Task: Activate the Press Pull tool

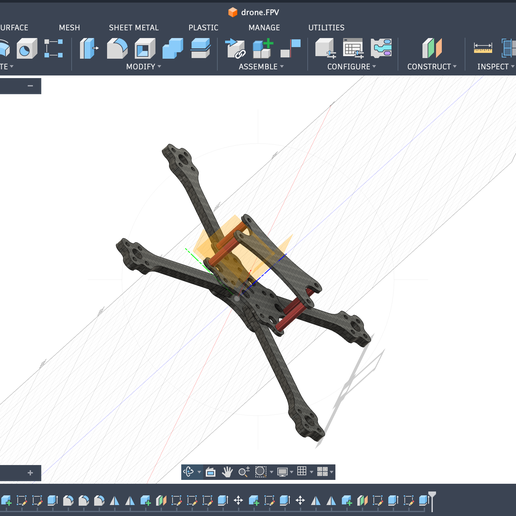Action: pyautogui.click(x=89, y=49)
